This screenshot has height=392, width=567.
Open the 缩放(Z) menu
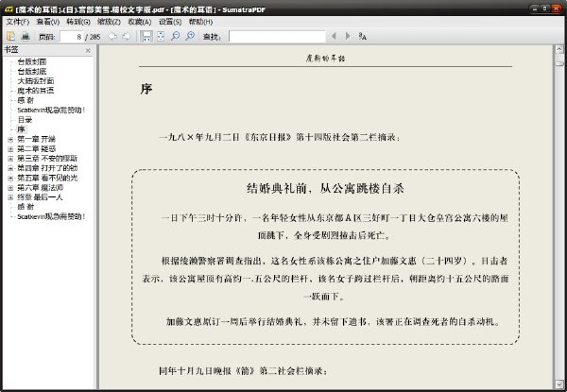(x=109, y=22)
